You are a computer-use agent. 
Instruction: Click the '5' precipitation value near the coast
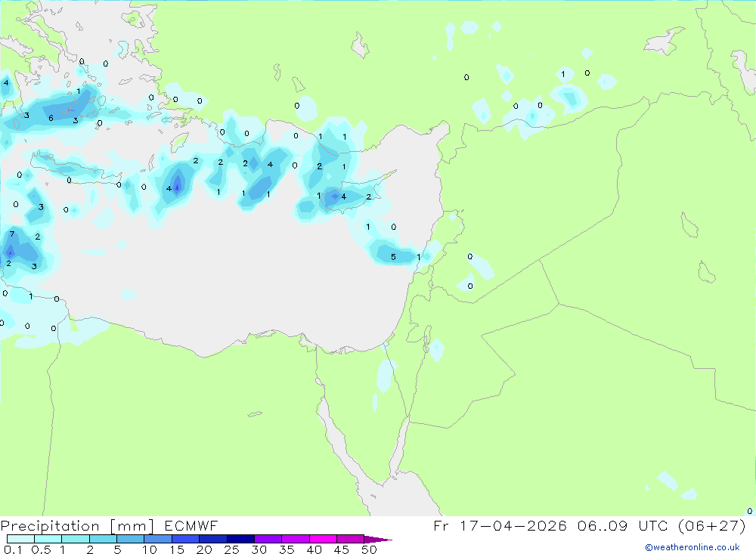tap(393, 257)
